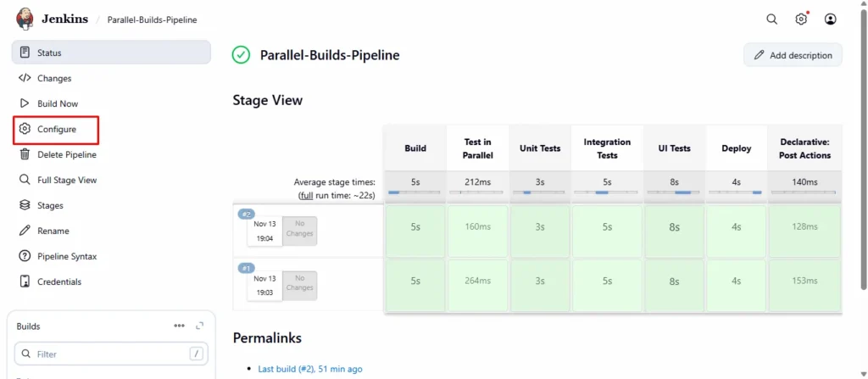868x379 pixels.
Task: Click the Add description button
Action: tap(793, 55)
